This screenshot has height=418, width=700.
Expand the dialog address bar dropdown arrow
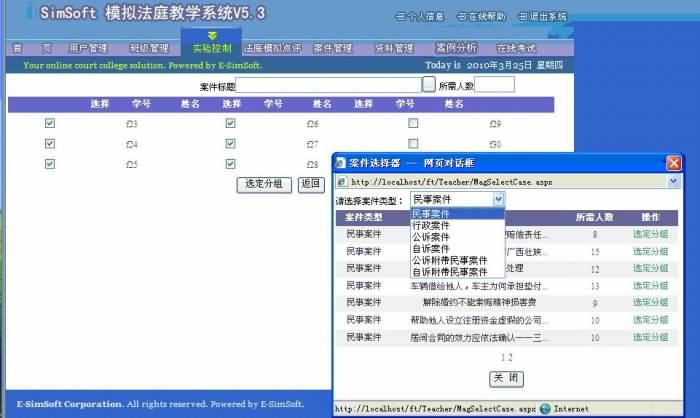(x=672, y=182)
